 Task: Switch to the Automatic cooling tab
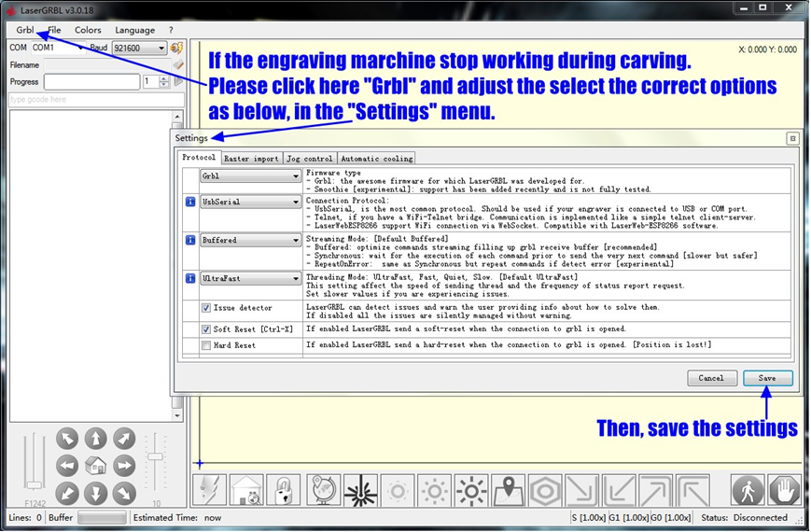(x=376, y=159)
